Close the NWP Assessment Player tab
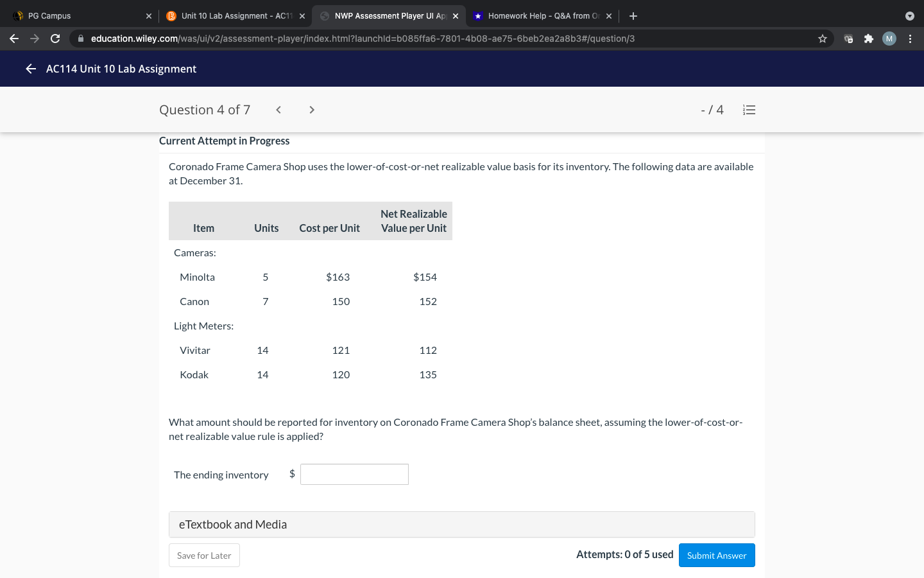 coord(456,16)
